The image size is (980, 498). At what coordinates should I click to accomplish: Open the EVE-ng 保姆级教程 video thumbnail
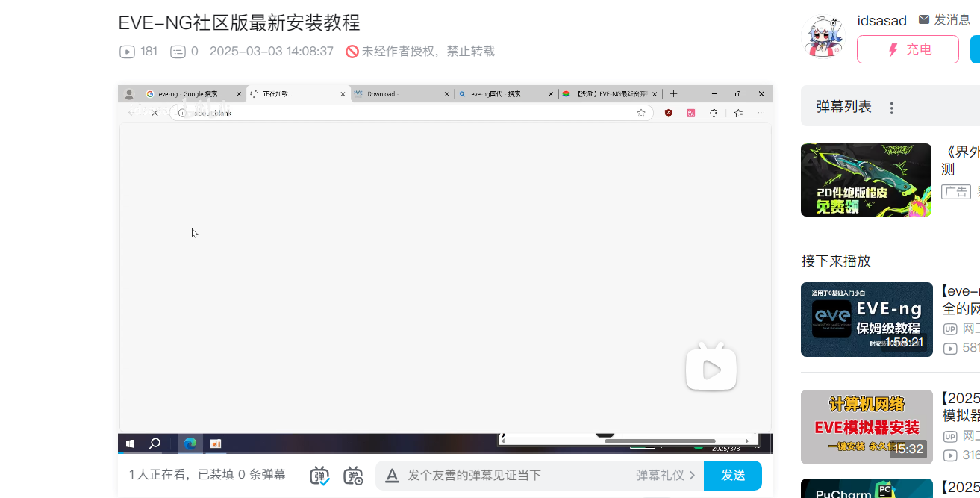point(867,320)
